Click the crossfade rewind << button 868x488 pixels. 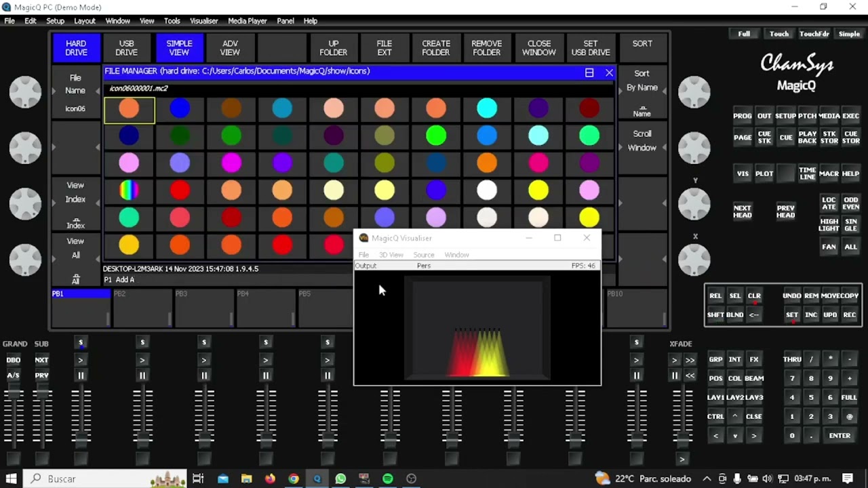click(x=690, y=375)
